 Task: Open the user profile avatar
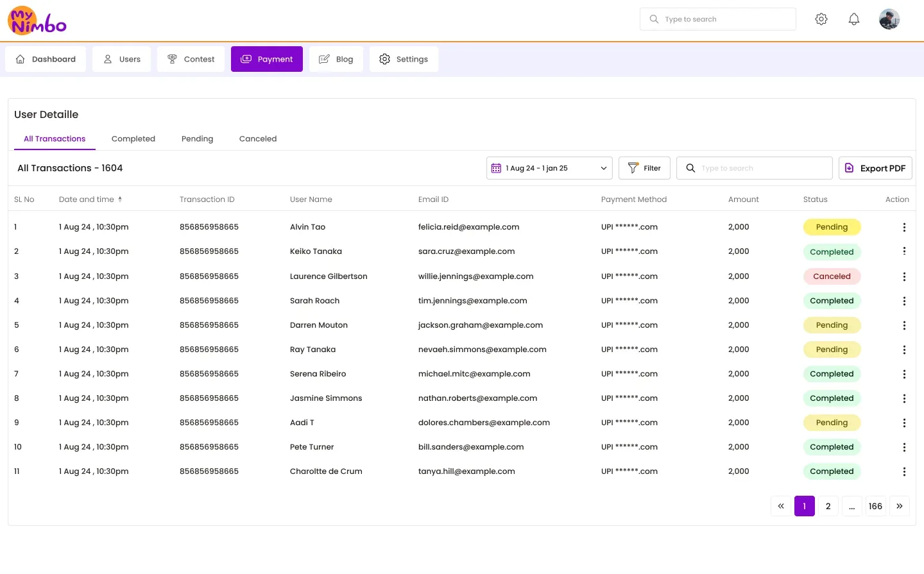point(889,19)
